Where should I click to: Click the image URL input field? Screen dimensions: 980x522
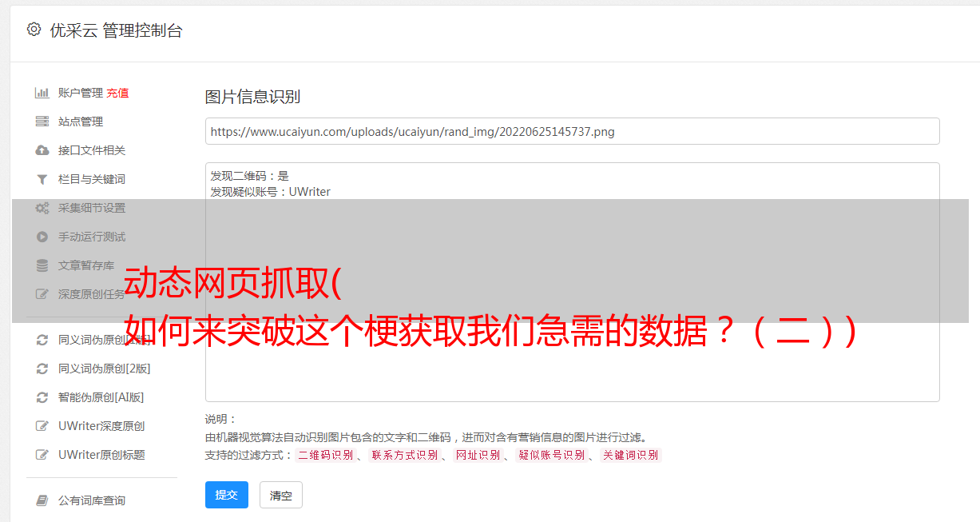click(572, 131)
